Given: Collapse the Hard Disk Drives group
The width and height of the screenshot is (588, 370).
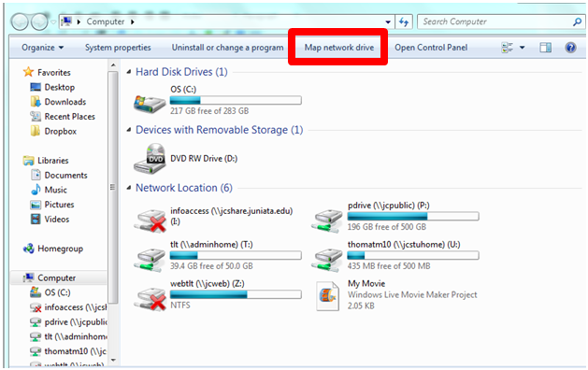Looking at the screenshot, I should click(129, 72).
